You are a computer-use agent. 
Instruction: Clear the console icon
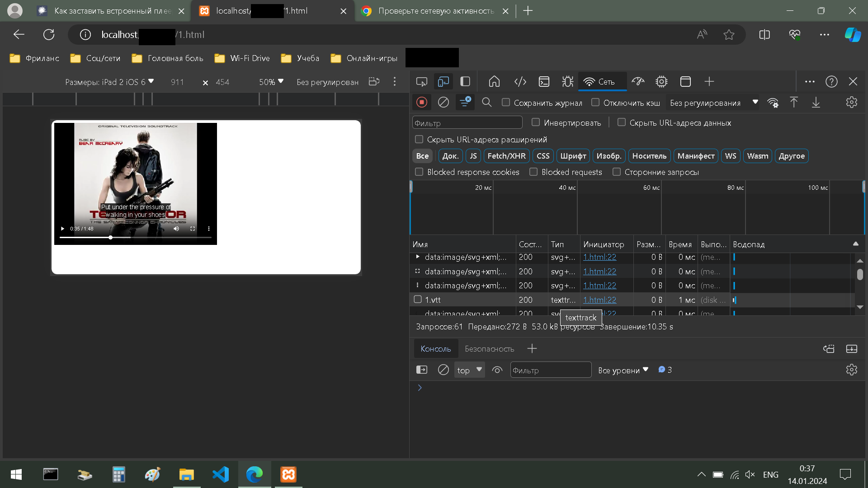pos(443,370)
